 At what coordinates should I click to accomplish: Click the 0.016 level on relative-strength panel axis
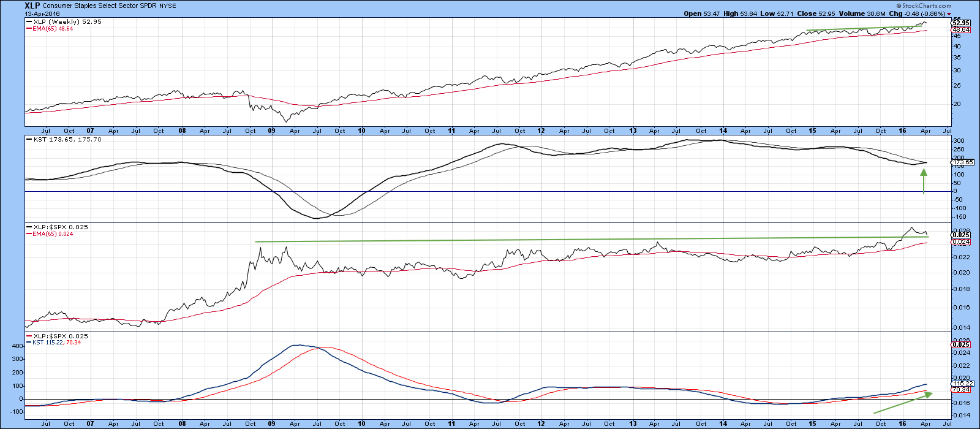point(962,308)
